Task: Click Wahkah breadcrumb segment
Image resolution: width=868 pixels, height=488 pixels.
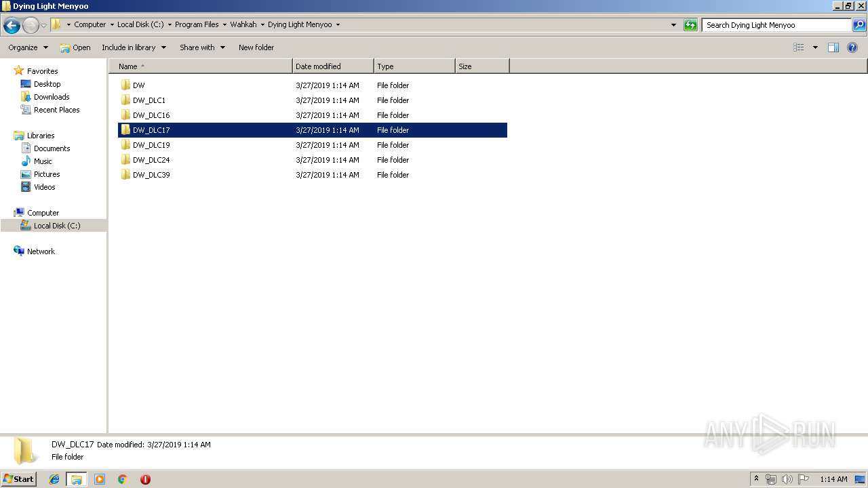Action: 243,24
